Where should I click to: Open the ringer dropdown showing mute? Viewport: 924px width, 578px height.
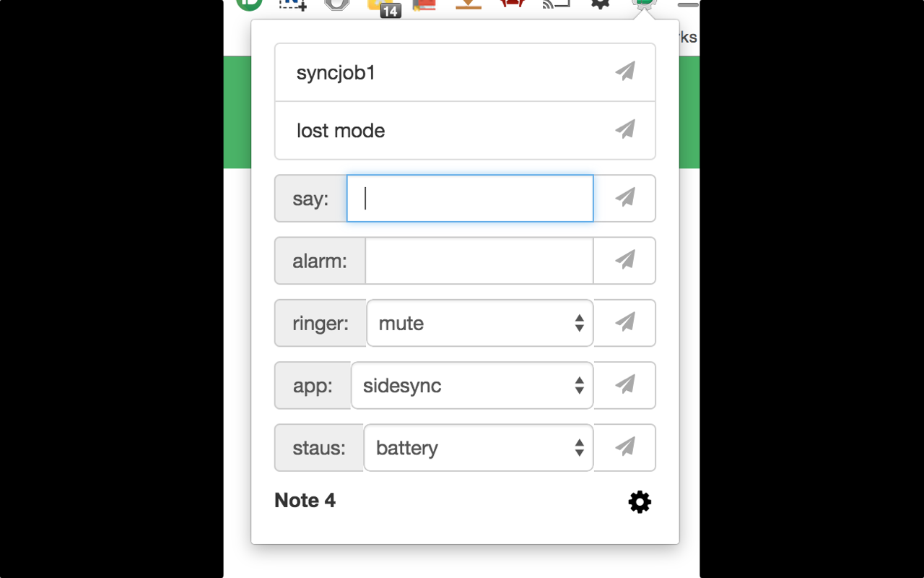click(480, 323)
